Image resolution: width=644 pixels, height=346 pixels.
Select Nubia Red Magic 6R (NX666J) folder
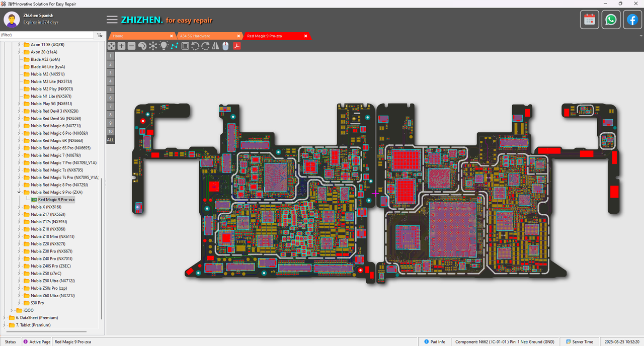[57, 140]
